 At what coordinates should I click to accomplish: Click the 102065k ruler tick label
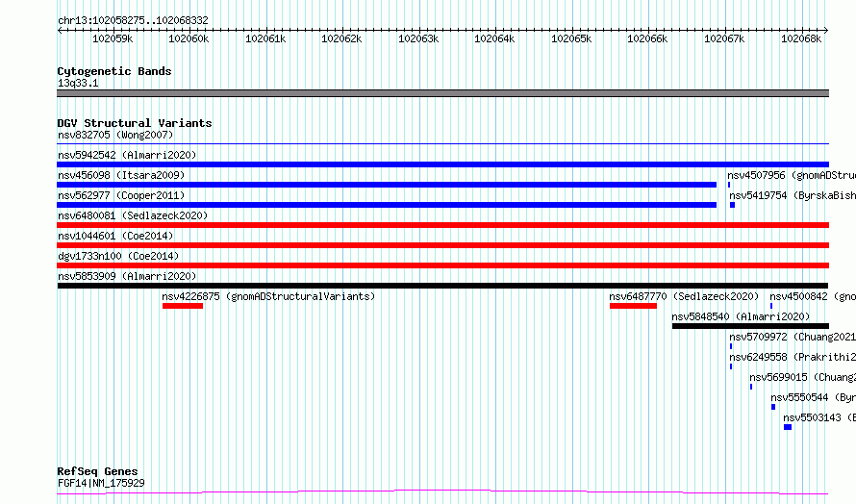click(571, 38)
